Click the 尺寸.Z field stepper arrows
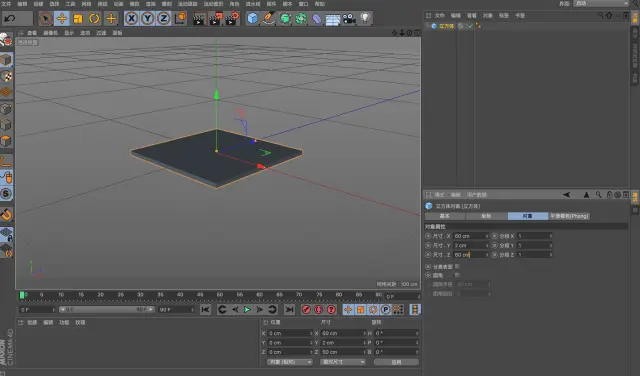Viewport: 640px width, 376px height. [x=487, y=255]
